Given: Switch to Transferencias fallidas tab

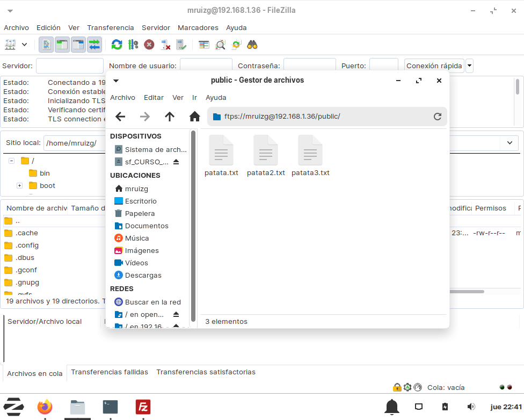Looking at the screenshot, I should [x=110, y=372].
